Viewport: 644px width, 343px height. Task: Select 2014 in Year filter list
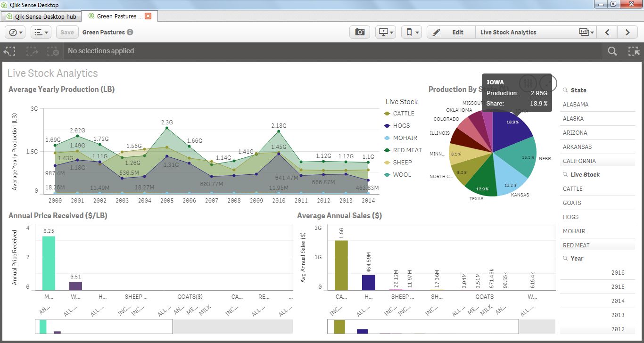(597, 301)
